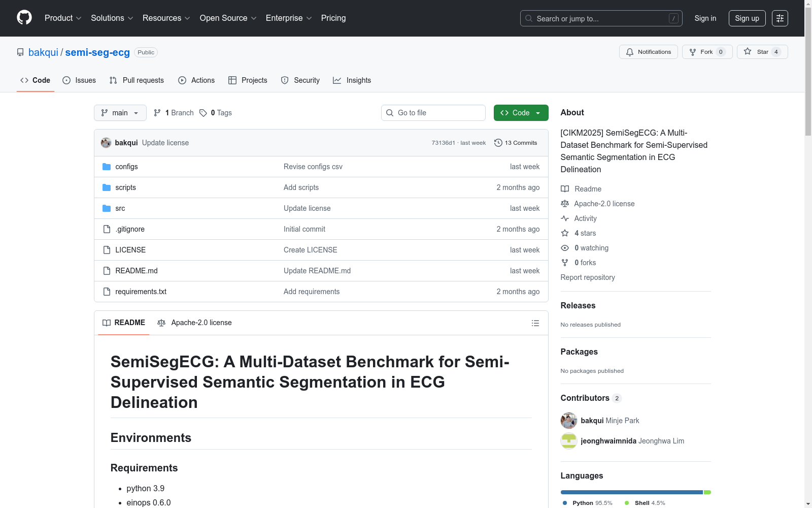Screen dimensions: 812x508
Task: Star the semi-seg-ecg repository
Action: [x=762, y=52]
